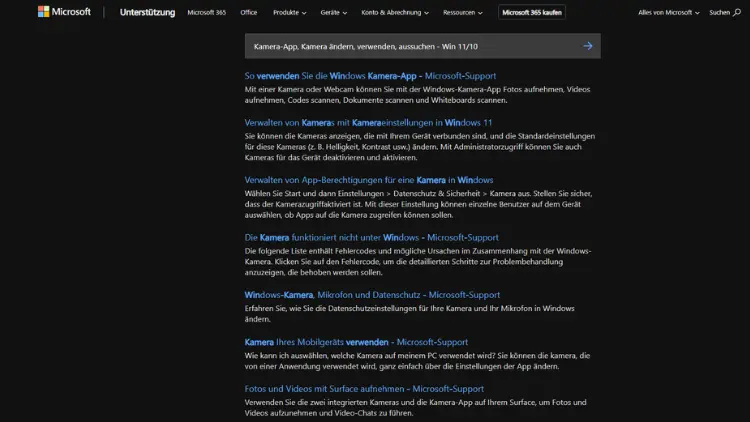Open 'Windows-Kamera, Mikrofon und Datenschutz' result
Viewport: 750px width, 422px height.
click(x=372, y=295)
